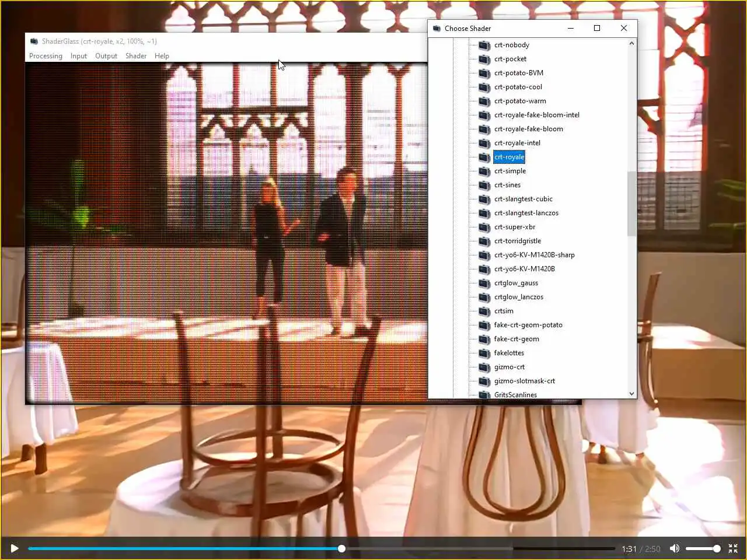Click the icon beside crt-sines
Viewport: 747px width, 560px height.
tap(484, 185)
